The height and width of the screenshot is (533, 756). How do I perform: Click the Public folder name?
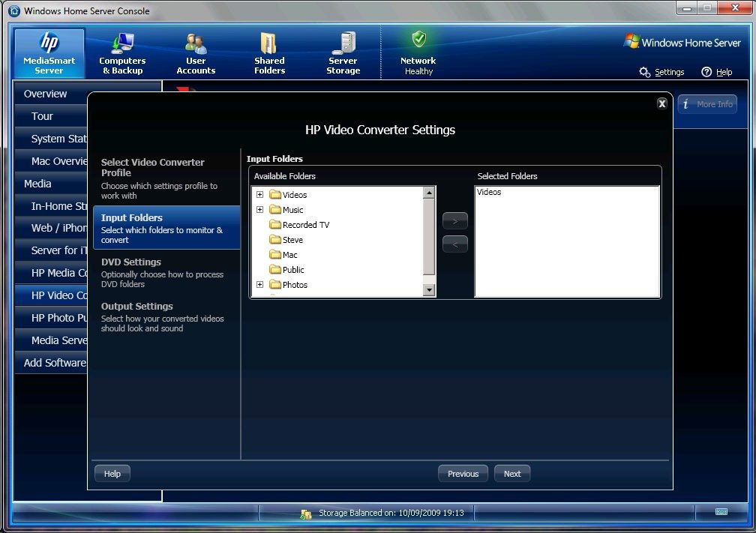coord(293,269)
